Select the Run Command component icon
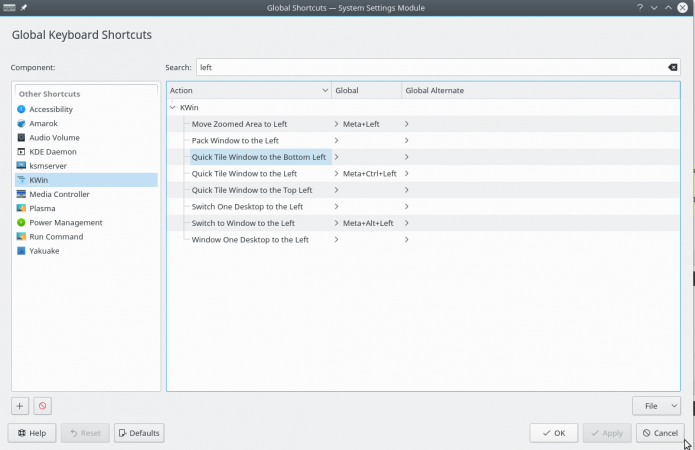The width and height of the screenshot is (695, 450). click(21, 237)
